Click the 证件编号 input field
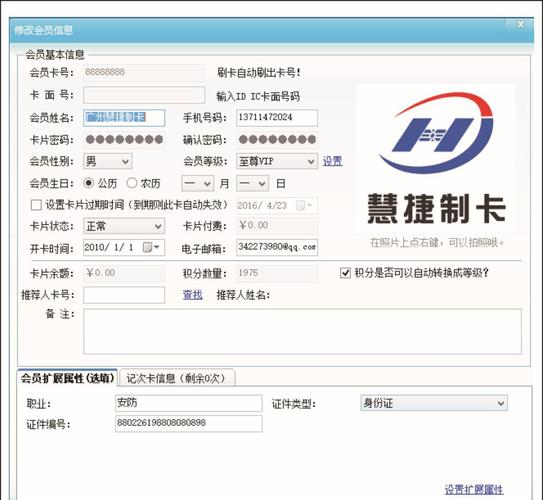The height and width of the screenshot is (500, 543). (x=188, y=423)
